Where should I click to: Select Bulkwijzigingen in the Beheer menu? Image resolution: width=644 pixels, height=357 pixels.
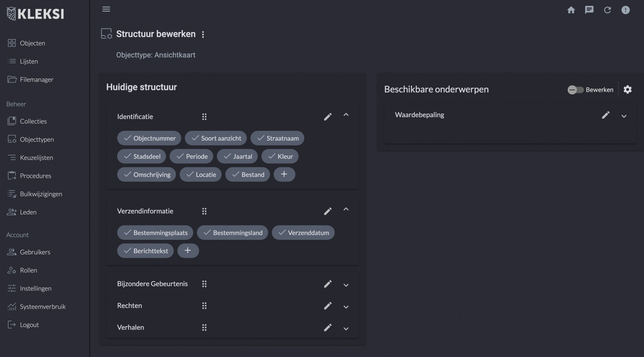41,194
